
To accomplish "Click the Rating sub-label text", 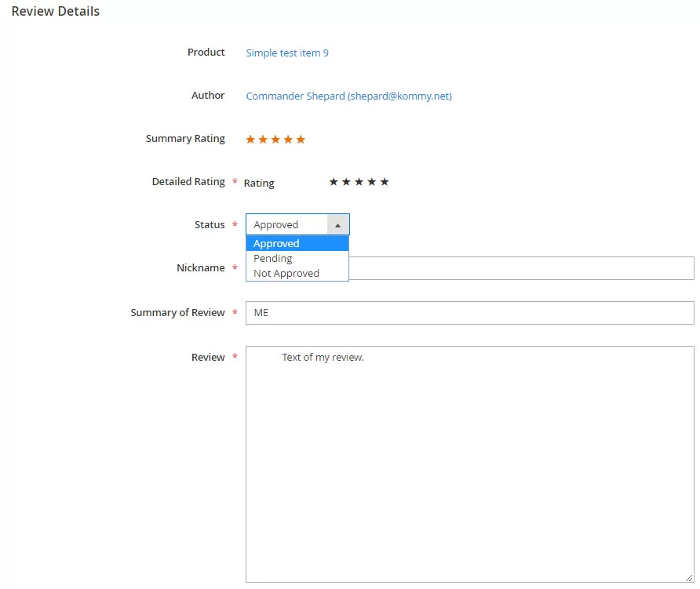I will [x=259, y=183].
